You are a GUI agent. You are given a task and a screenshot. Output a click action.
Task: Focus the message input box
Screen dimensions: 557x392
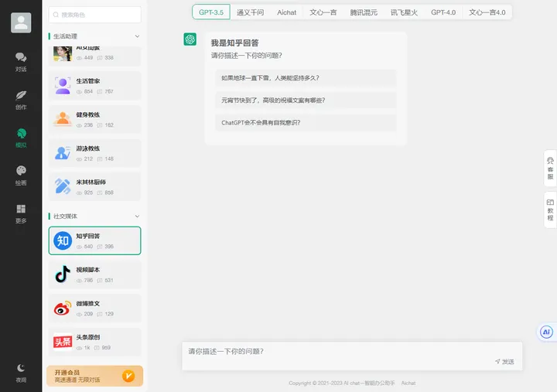click(x=352, y=356)
